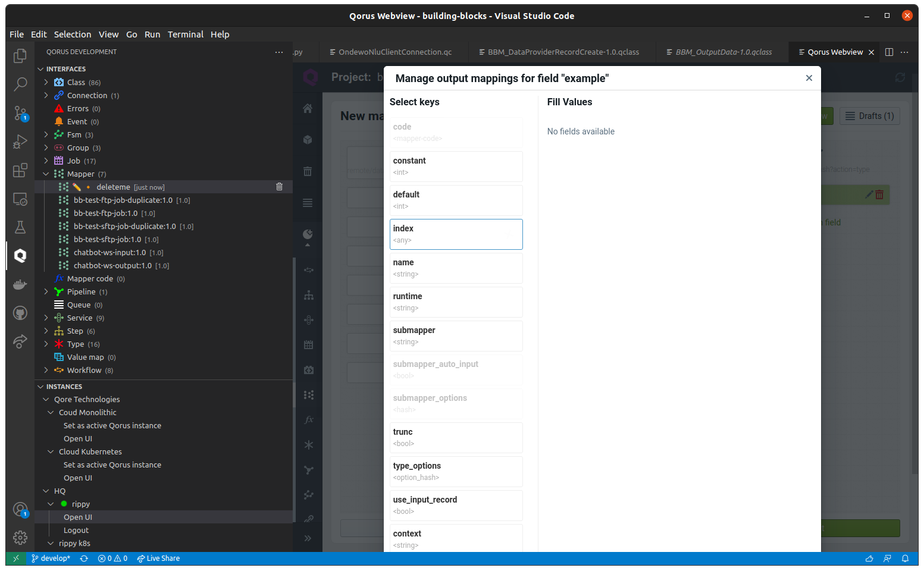The height and width of the screenshot is (571, 924).
Task: Open the Docker view
Action: (x=20, y=284)
